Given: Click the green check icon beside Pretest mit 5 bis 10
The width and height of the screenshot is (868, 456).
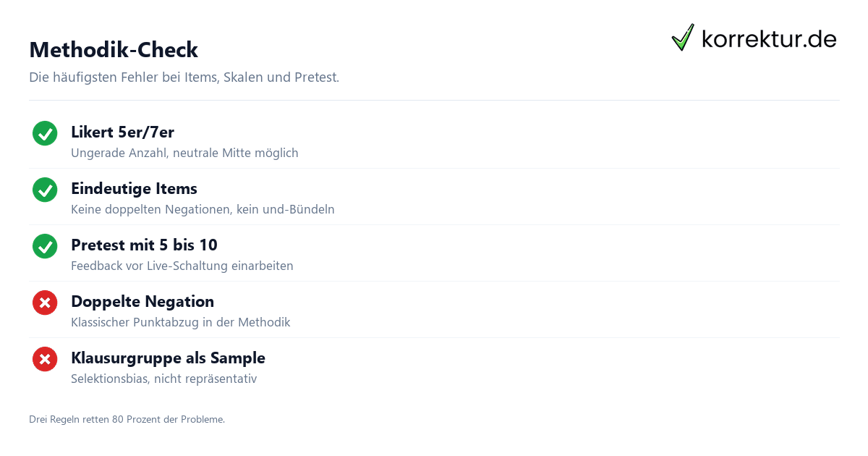Looking at the screenshot, I should pos(45,246).
